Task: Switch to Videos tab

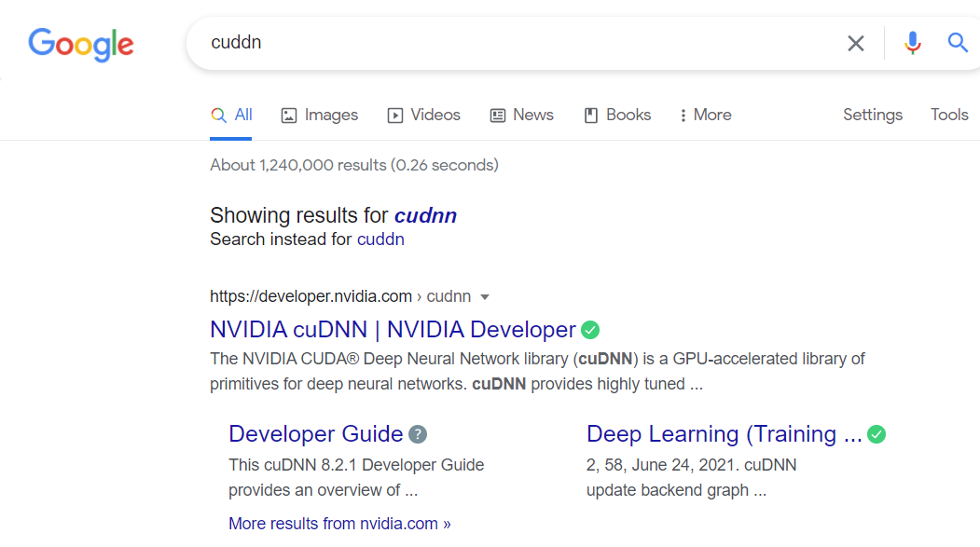Action: tap(423, 115)
